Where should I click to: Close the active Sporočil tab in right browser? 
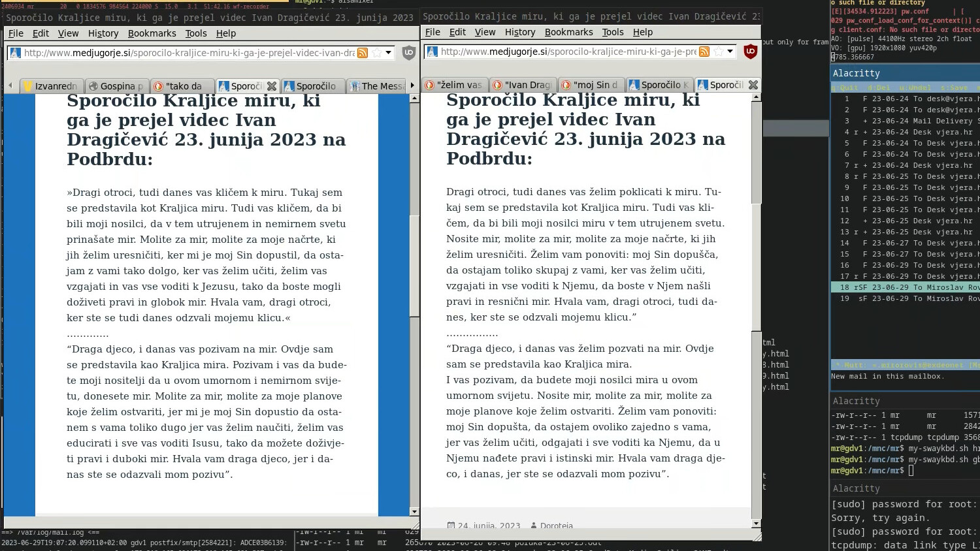[753, 85]
